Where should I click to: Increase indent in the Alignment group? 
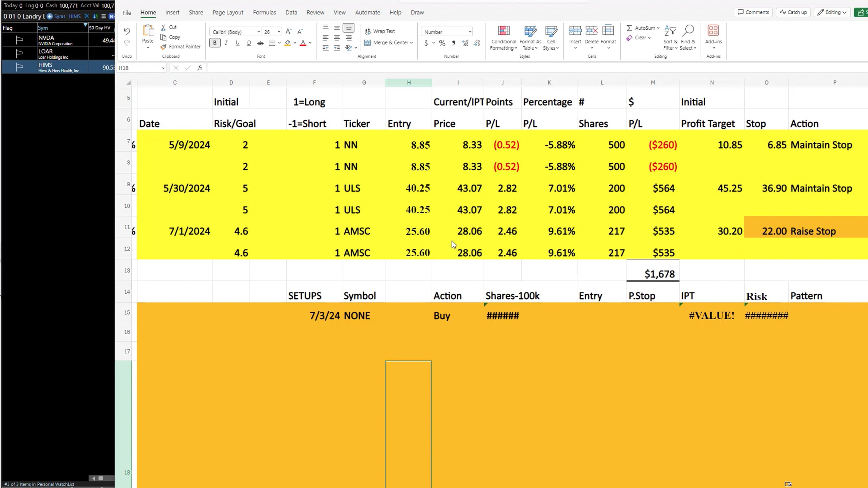click(x=337, y=48)
